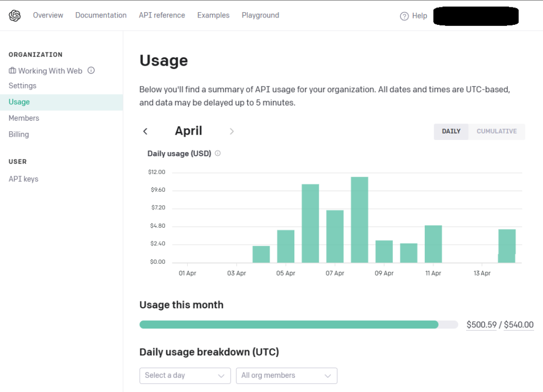This screenshot has width=543, height=392.
Task: Switch chart to Cumulative view
Action: click(496, 131)
